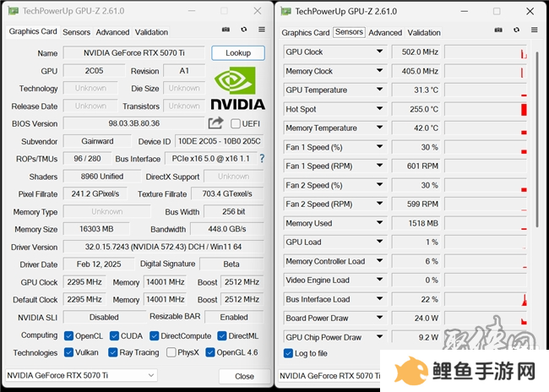
Task: Expand the GPU Clock sensor dropdown
Action: [x=379, y=52]
